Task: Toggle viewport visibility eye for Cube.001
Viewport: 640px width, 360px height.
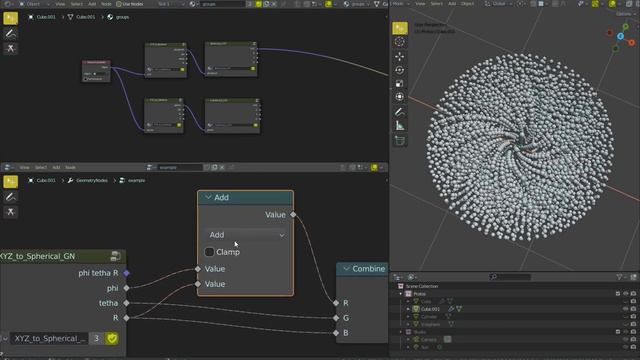Action: [625, 309]
